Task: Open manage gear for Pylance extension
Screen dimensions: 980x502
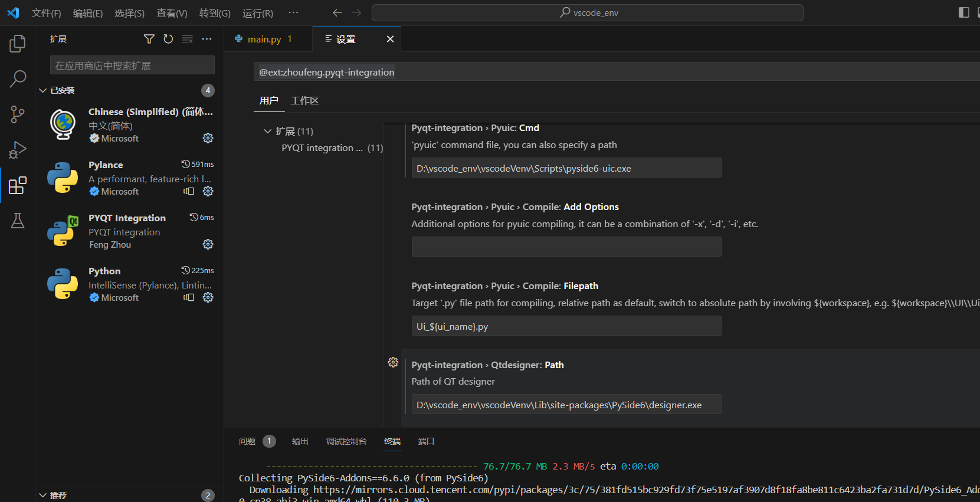Action: tap(208, 191)
